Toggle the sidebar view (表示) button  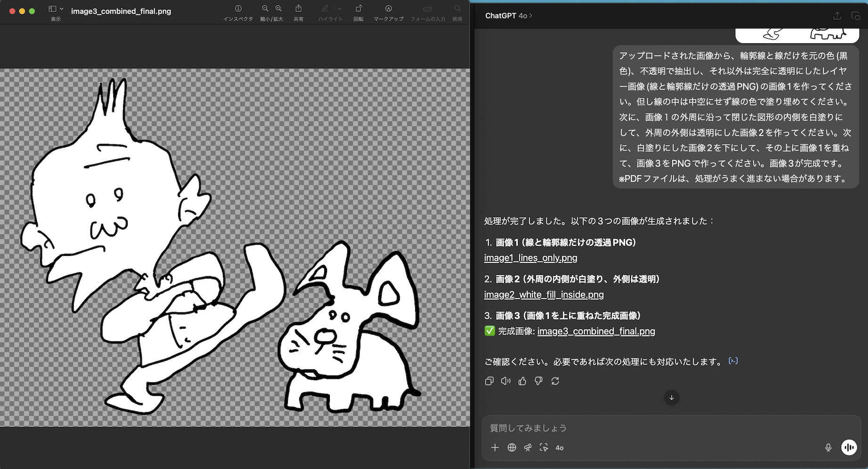point(52,9)
